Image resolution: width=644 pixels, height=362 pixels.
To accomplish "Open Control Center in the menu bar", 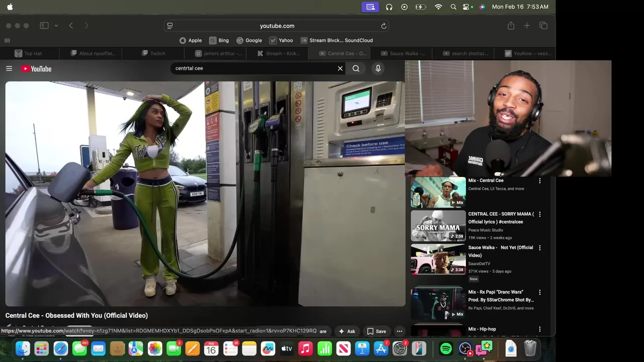I will tap(466, 7).
